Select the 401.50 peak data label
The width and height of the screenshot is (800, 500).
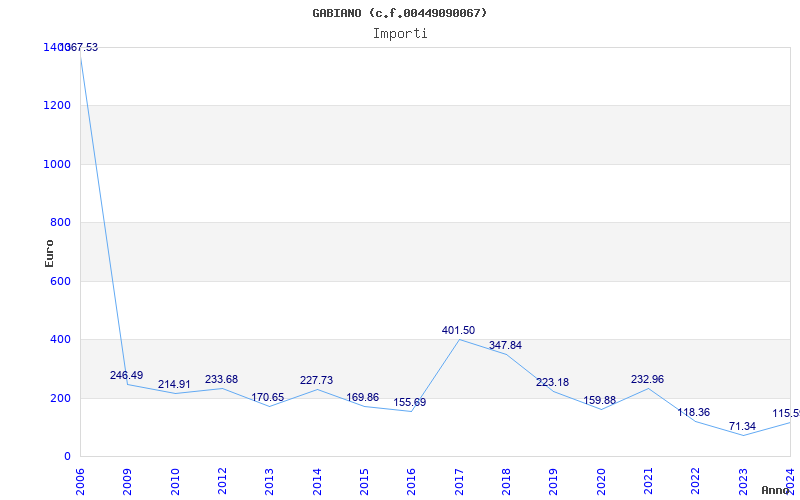click(458, 331)
